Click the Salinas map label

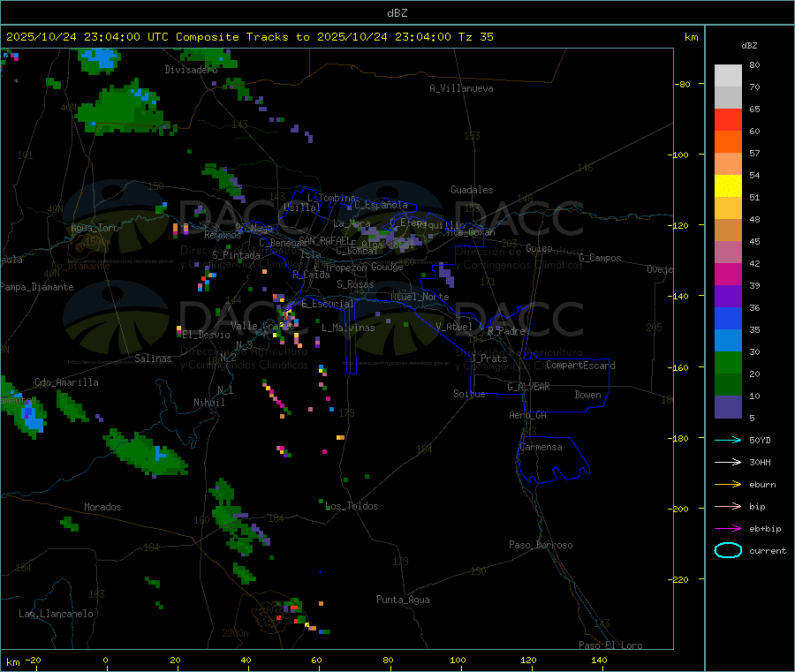tap(153, 359)
